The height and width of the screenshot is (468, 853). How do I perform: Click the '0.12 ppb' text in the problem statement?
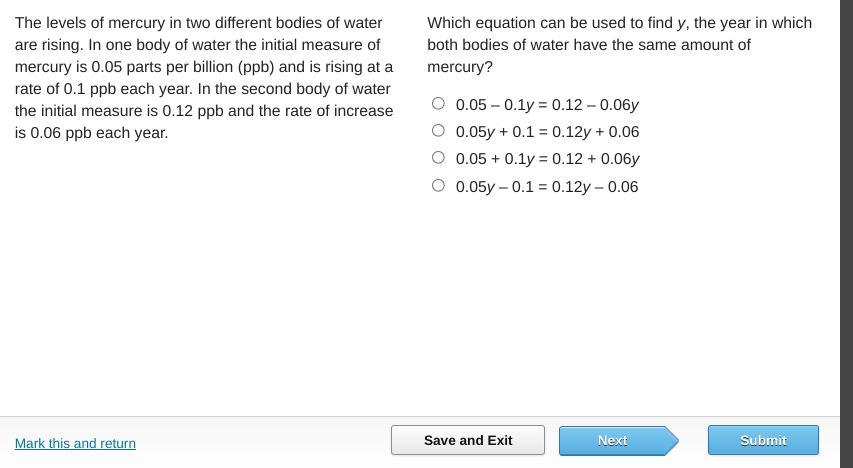click(x=192, y=111)
